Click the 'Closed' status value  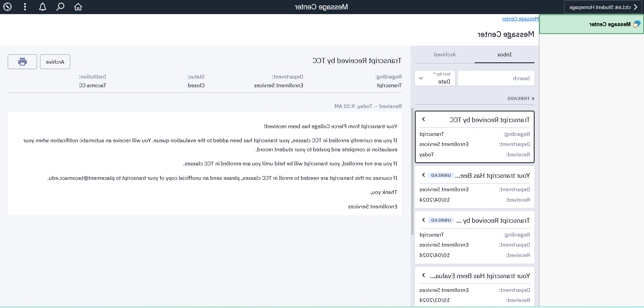coord(196,86)
